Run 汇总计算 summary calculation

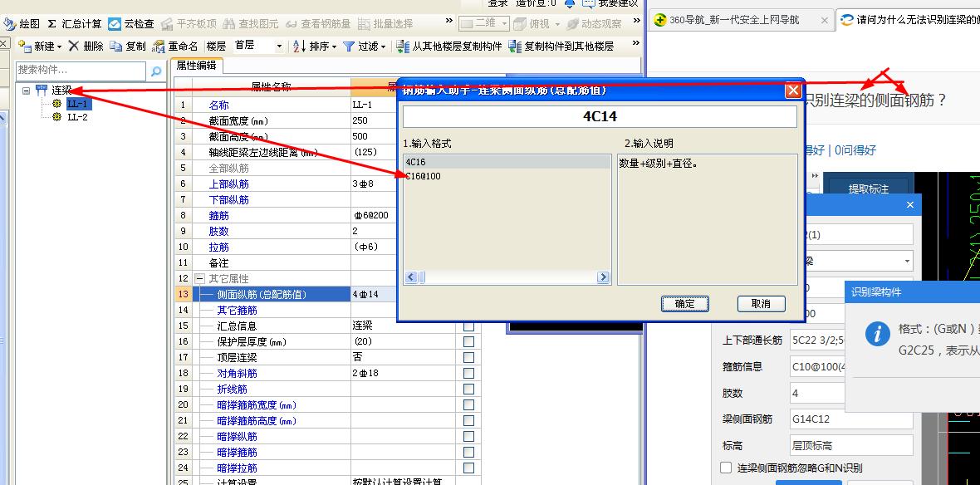point(75,24)
